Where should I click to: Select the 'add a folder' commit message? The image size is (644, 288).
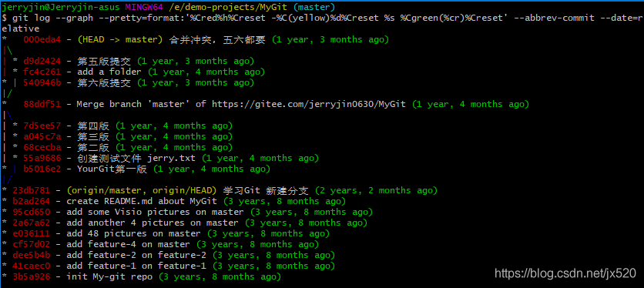[109, 72]
